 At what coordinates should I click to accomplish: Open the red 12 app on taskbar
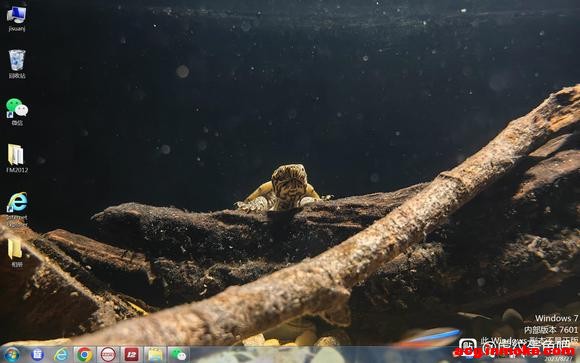point(132,355)
